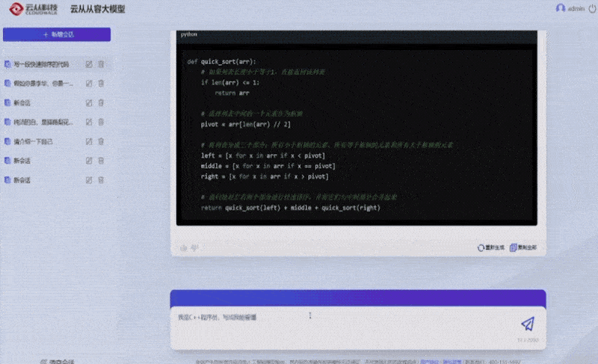598x364 pixels.
Task: Edit the second conversation's title
Action: coord(89,84)
